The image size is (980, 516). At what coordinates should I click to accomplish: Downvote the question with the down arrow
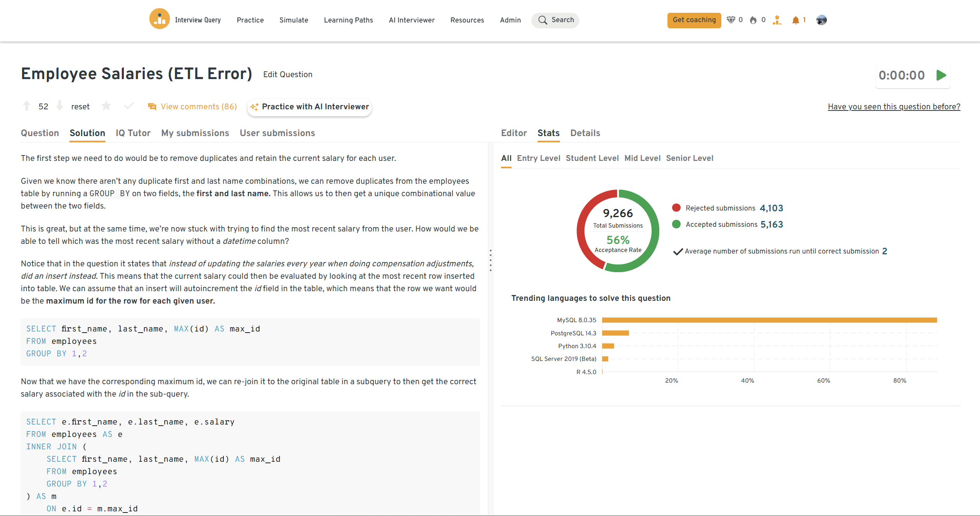[x=60, y=106]
